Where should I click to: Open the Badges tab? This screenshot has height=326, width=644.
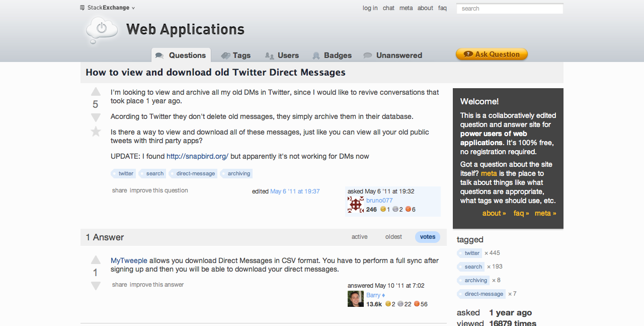click(332, 55)
